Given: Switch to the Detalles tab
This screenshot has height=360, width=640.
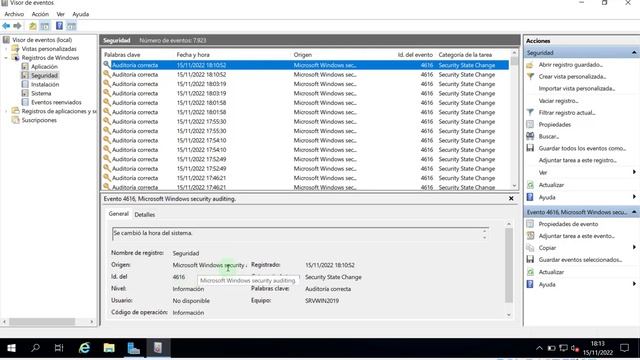Looking at the screenshot, I should [x=144, y=215].
